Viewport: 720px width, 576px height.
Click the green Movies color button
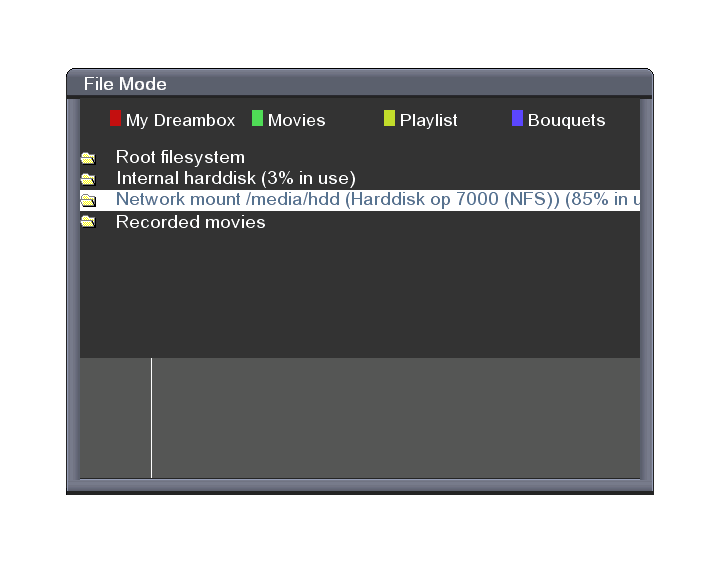pyautogui.click(x=258, y=118)
